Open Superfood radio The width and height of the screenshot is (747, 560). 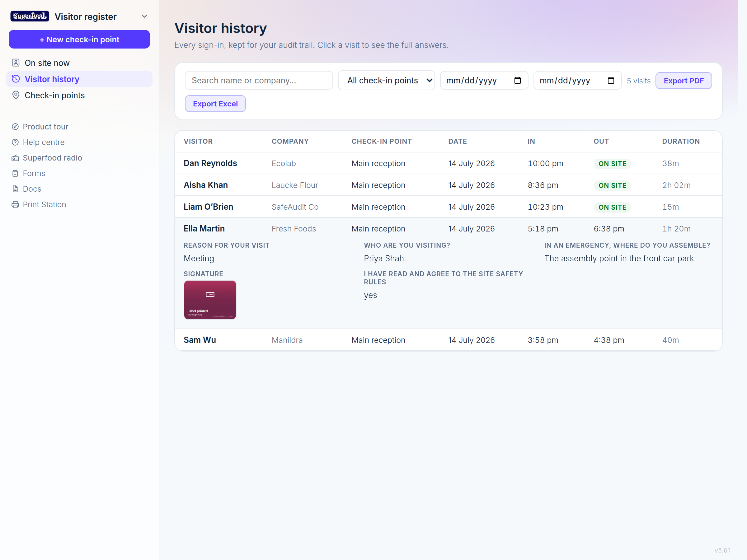point(52,158)
